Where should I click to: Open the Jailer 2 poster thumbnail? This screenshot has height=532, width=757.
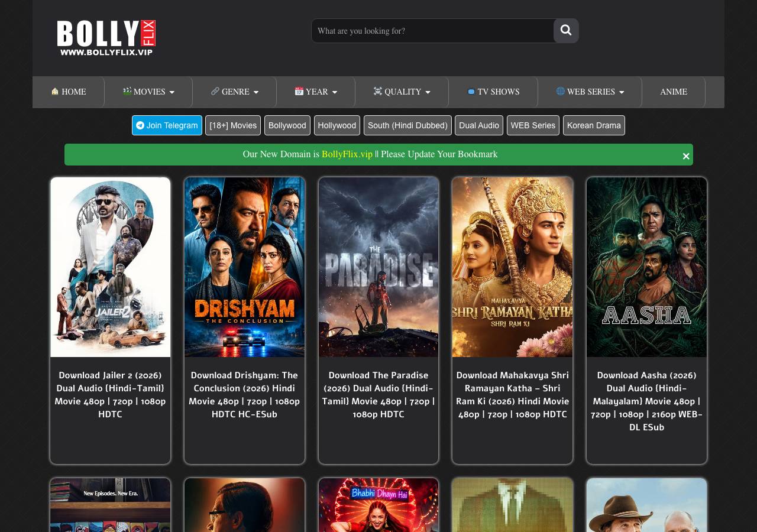coord(111,267)
